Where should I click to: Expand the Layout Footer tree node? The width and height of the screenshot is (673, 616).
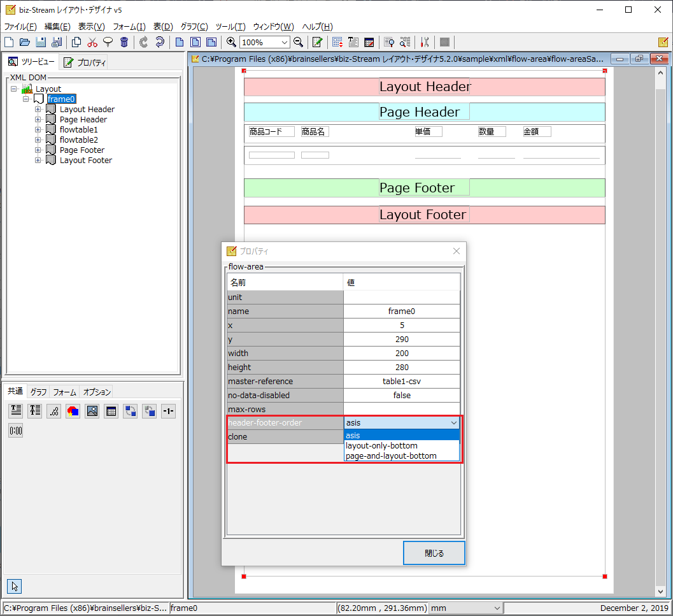(x=38, y=161)
